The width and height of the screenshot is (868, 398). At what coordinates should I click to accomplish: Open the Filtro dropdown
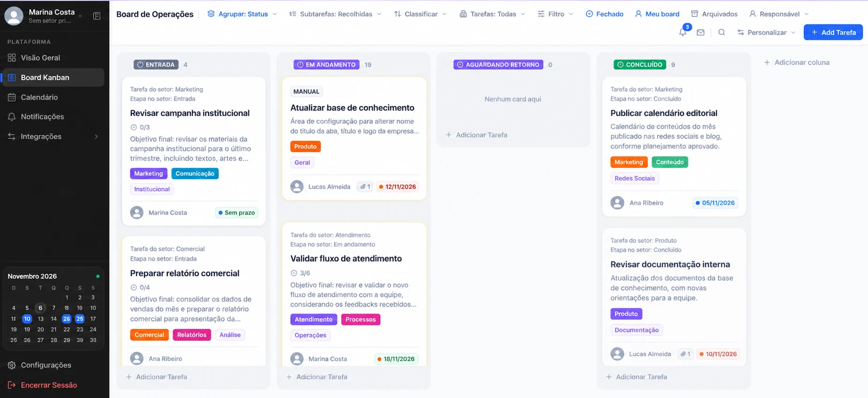click(x=555, y=14)
